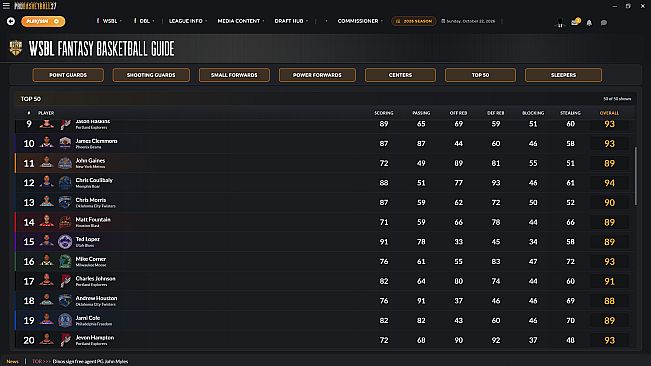Screen dimensions: 651x366
Task: Switch to Sleepers tab
Action: point(563,75)
